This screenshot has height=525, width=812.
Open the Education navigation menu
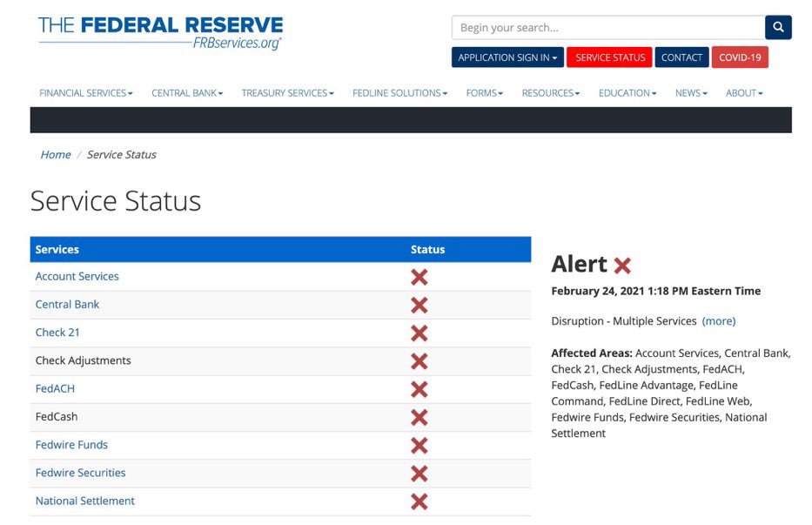(x=627, y=93)
